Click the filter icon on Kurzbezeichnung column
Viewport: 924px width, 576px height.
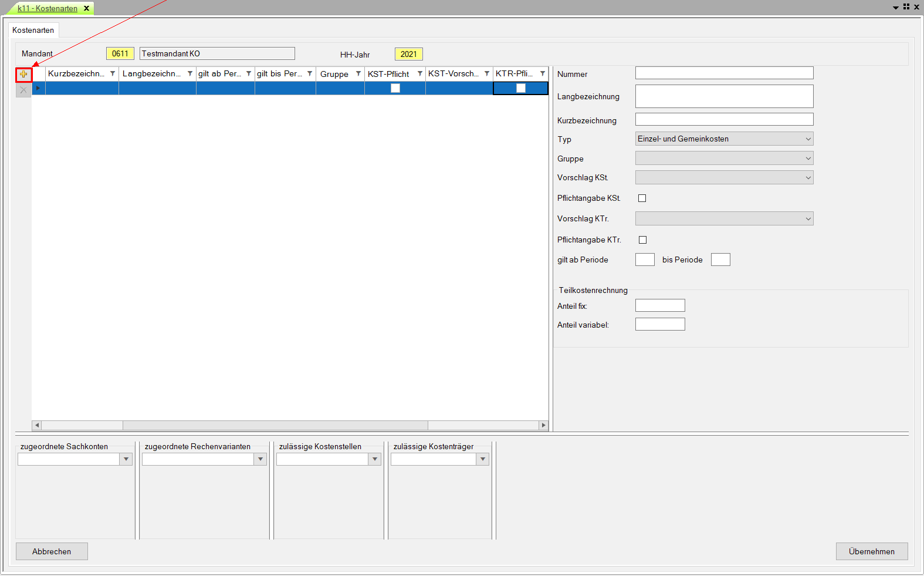113,74
